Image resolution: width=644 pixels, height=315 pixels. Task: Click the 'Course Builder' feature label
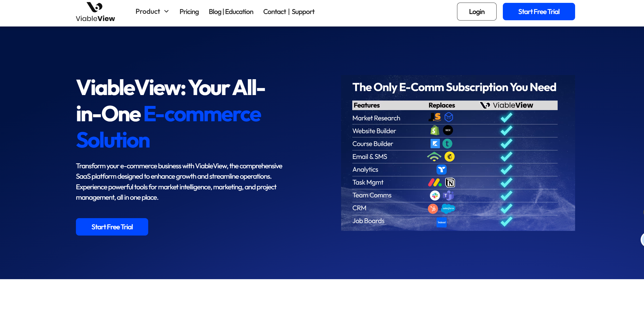click(373, 144)
